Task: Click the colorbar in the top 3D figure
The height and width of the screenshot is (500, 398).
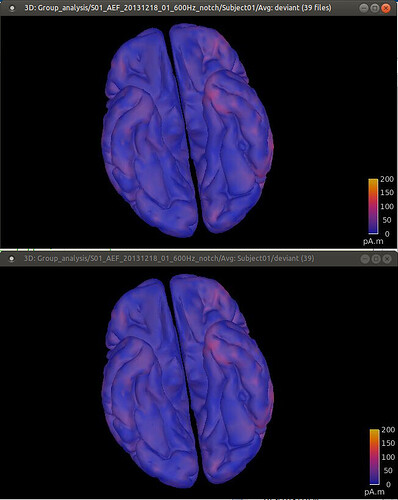Action: pos(373,206)
